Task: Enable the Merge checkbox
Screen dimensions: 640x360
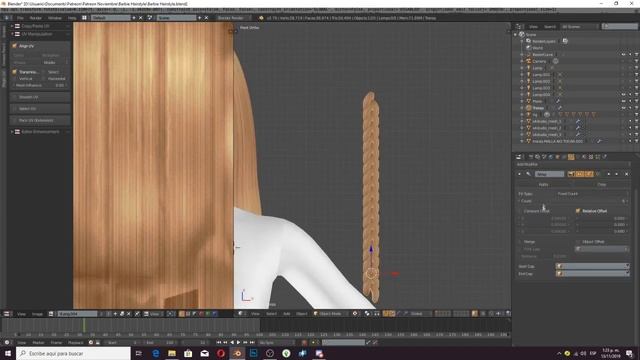Action: coord(521,242)
